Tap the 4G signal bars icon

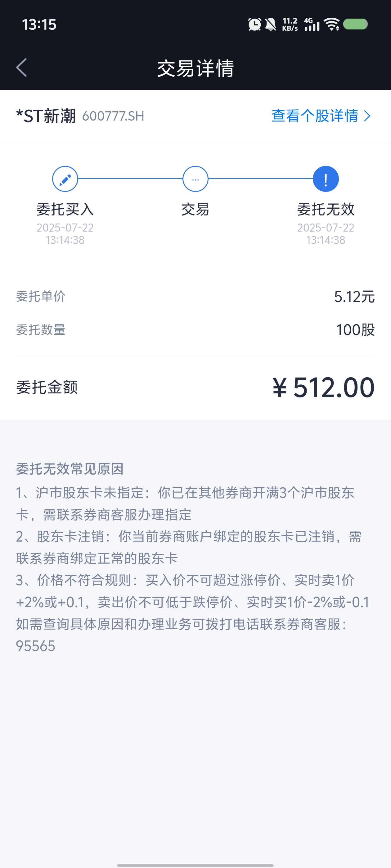[x=312, y=24]
